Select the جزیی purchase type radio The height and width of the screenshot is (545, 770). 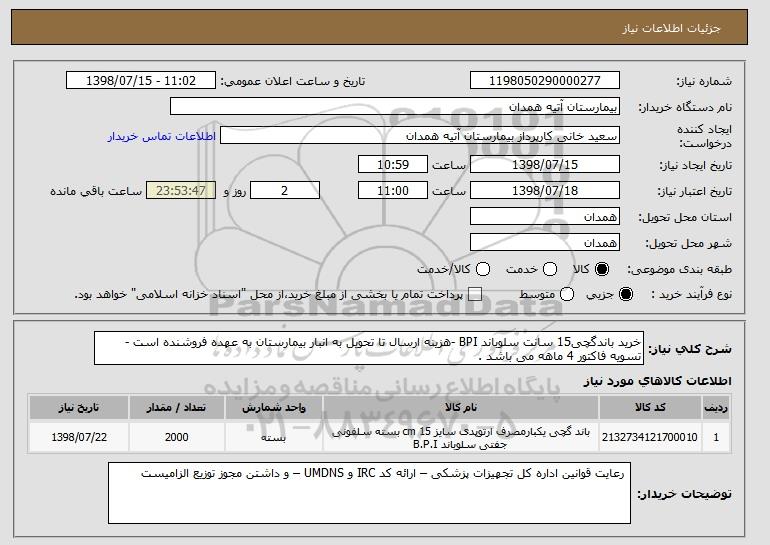(x=626, y=294)
